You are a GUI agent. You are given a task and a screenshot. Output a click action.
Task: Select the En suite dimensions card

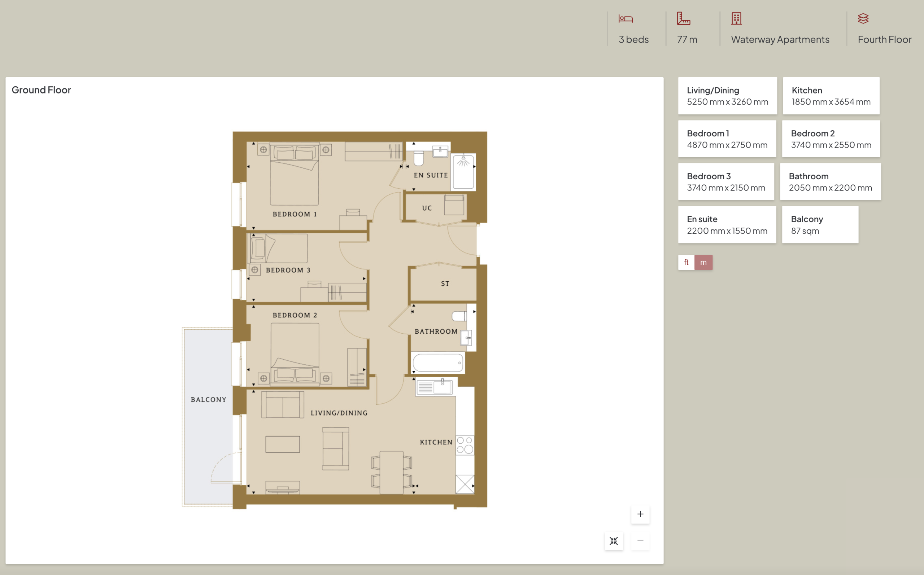tap(727, 225)
